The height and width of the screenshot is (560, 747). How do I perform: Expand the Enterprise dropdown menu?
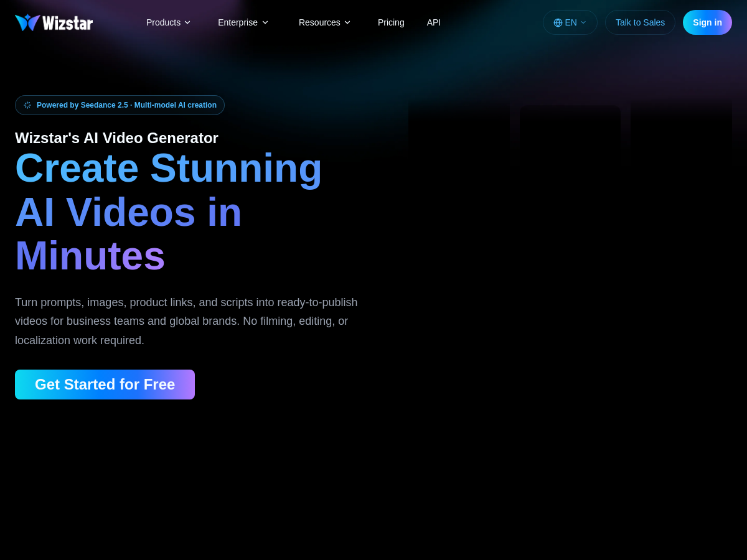coord(243,22)
